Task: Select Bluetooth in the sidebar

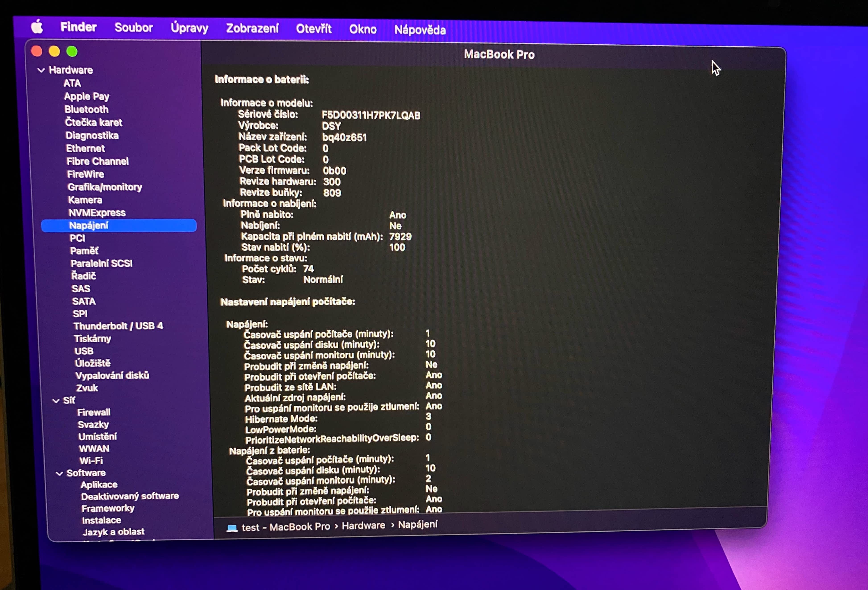Action: click(86, 109)
